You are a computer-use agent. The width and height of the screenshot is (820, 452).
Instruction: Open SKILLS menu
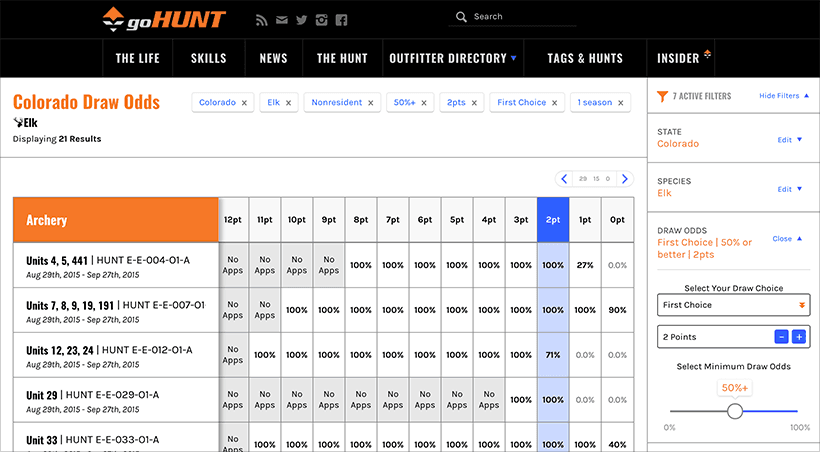(x=209, y=58)
